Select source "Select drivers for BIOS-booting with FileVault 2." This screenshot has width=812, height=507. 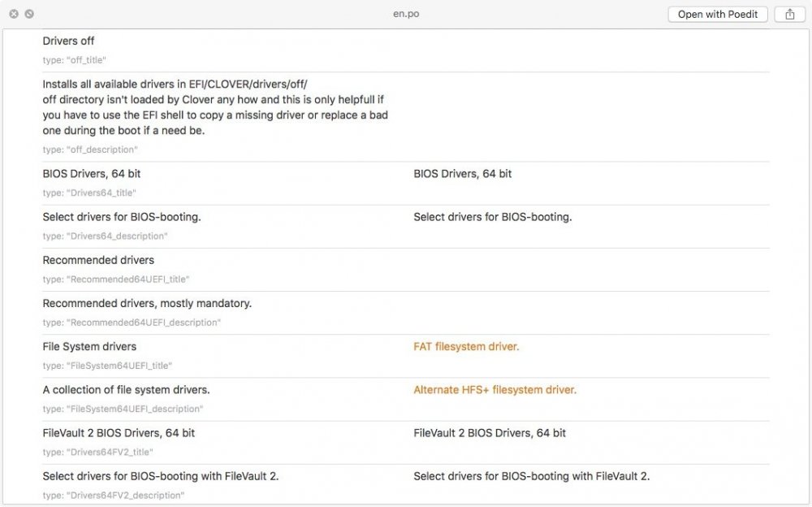click(x=161, y=476)
